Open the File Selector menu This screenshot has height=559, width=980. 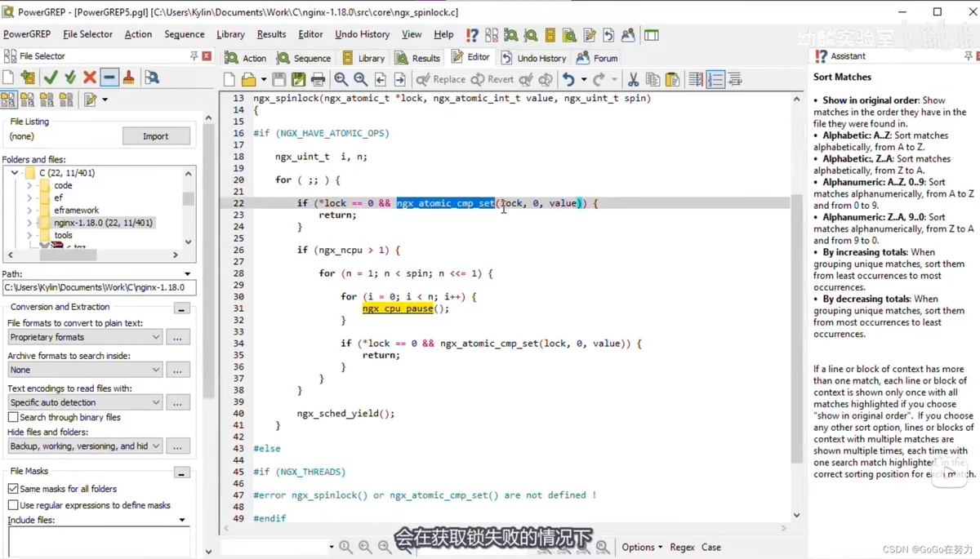[88, 34]
